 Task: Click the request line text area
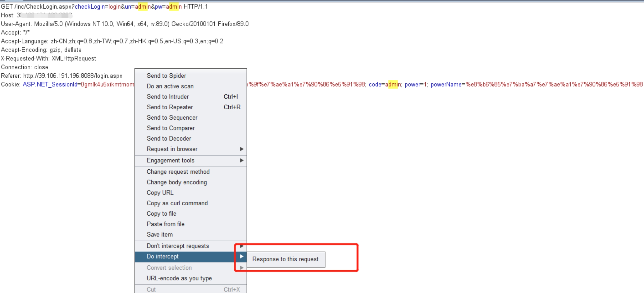tap(104, 7)
